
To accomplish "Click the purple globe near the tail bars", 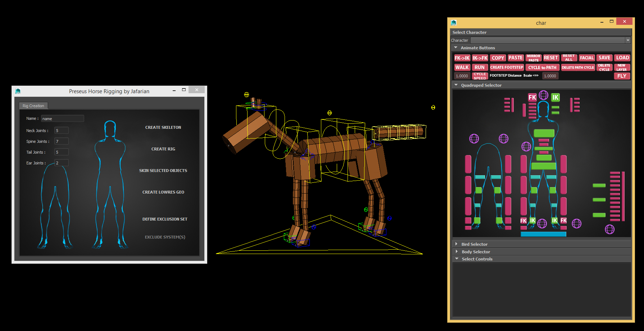I will pyautogui.click(x=609, y=229).
